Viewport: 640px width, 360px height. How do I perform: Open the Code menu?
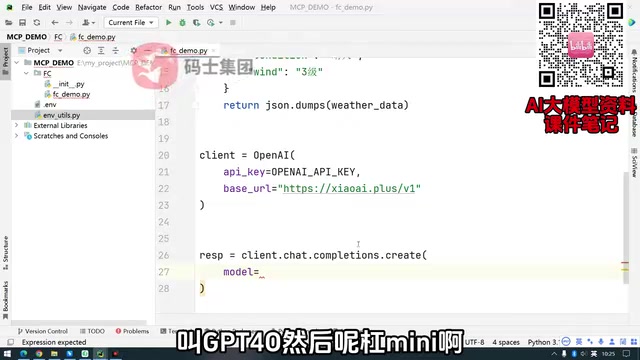coord(121,7)
